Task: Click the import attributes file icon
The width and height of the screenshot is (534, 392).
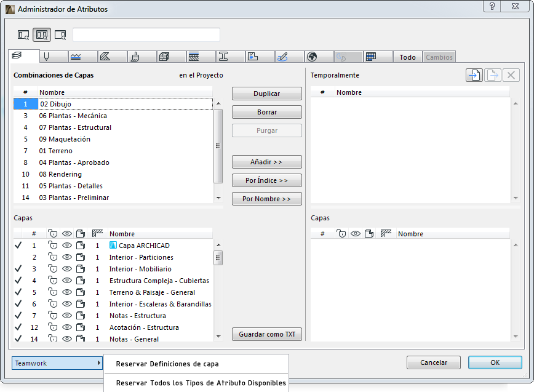Action: 474,75
